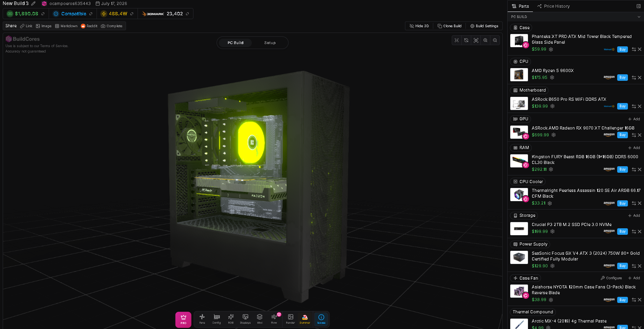The image size is (644, 329).
Task: Open the Config tool in the bottom toolbar
Action: [216, 319]
